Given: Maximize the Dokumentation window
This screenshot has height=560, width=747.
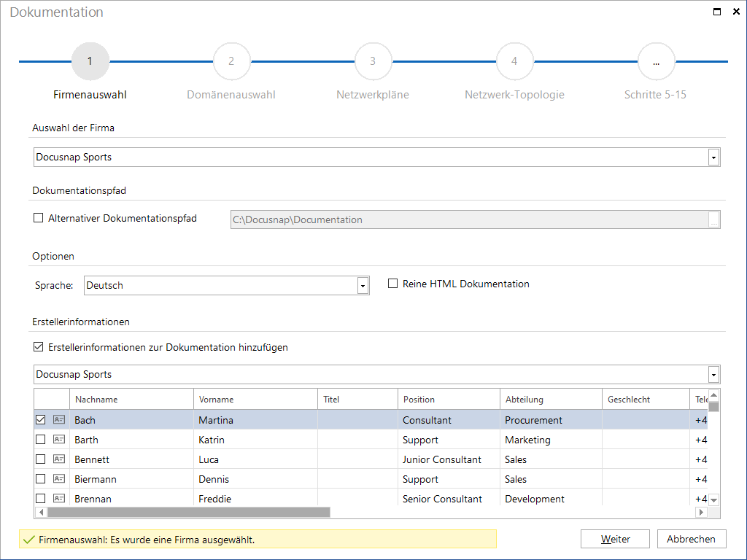Looking at the screenshot, I should coord(717,12).
